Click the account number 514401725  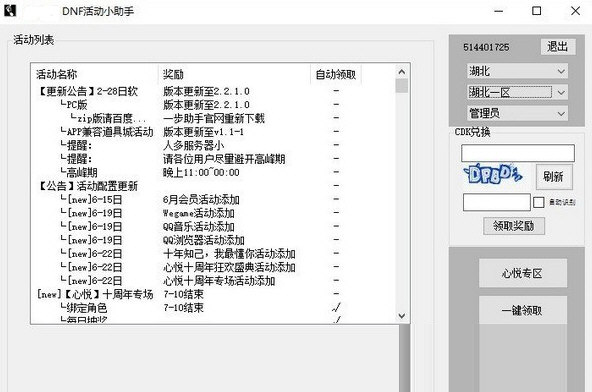click(x=486, y=47)
